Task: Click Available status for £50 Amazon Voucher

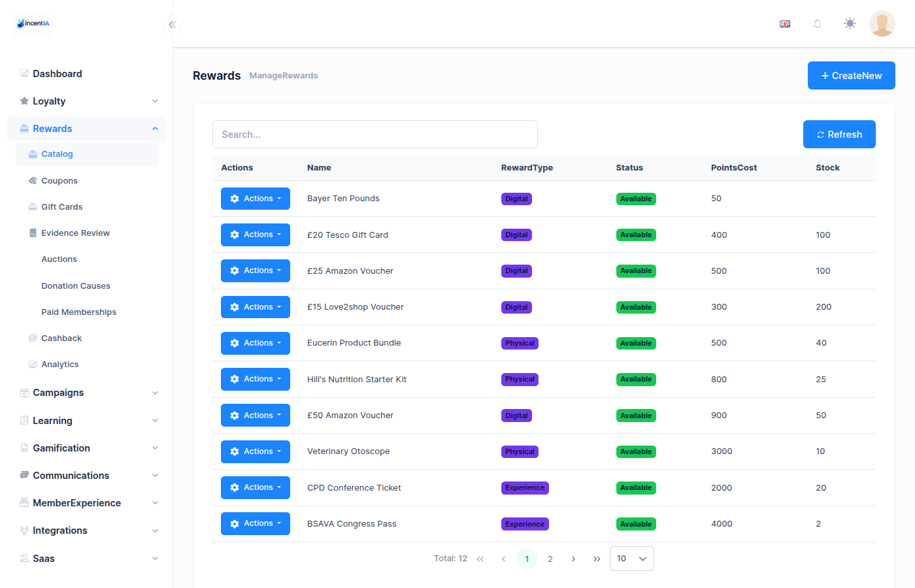Action: click(x=636, y=416)
